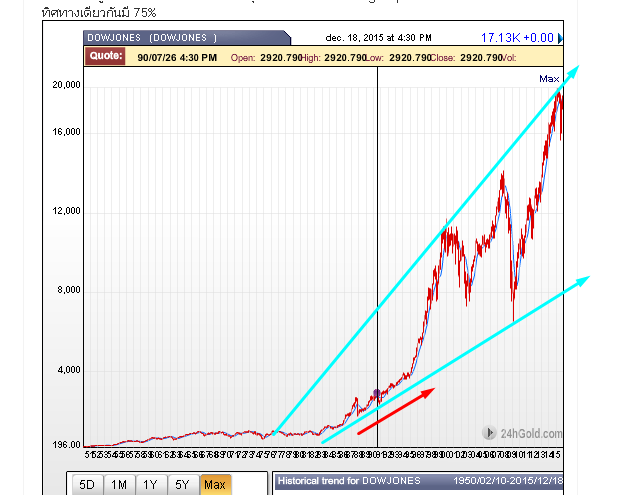Click the 4,000 y-axis label
This screenshot has width=623, height=495.
(x=69, y=370)
